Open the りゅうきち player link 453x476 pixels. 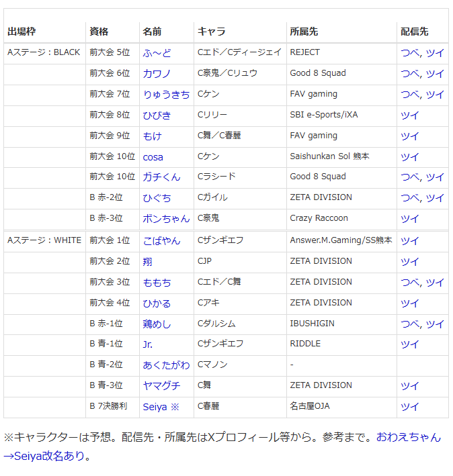pyautogui.click(x=166, y=95)
